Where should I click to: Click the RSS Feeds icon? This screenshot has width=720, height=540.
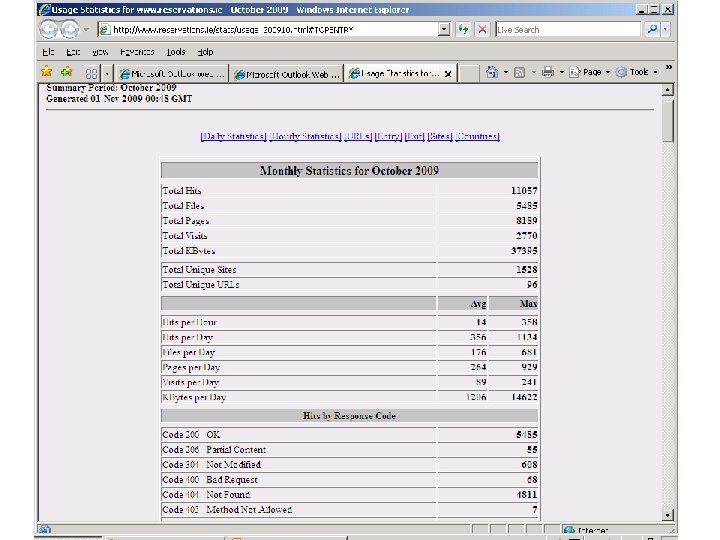point(519,72)
